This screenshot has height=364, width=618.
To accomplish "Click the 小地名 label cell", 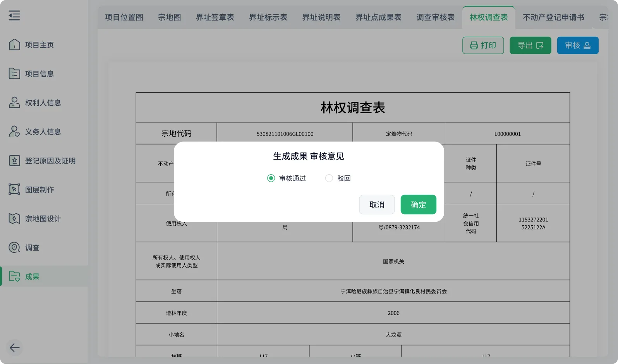I will point(176,335).
